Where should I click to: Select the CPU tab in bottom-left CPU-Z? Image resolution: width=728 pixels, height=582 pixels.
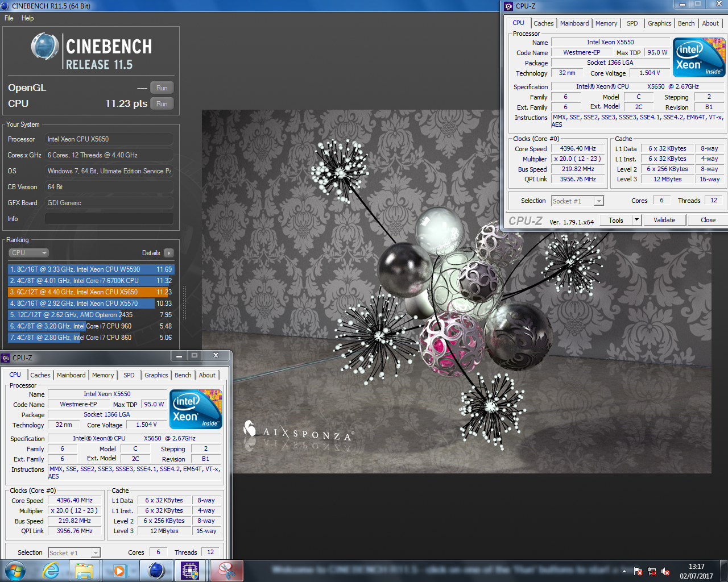pos(15,375)
